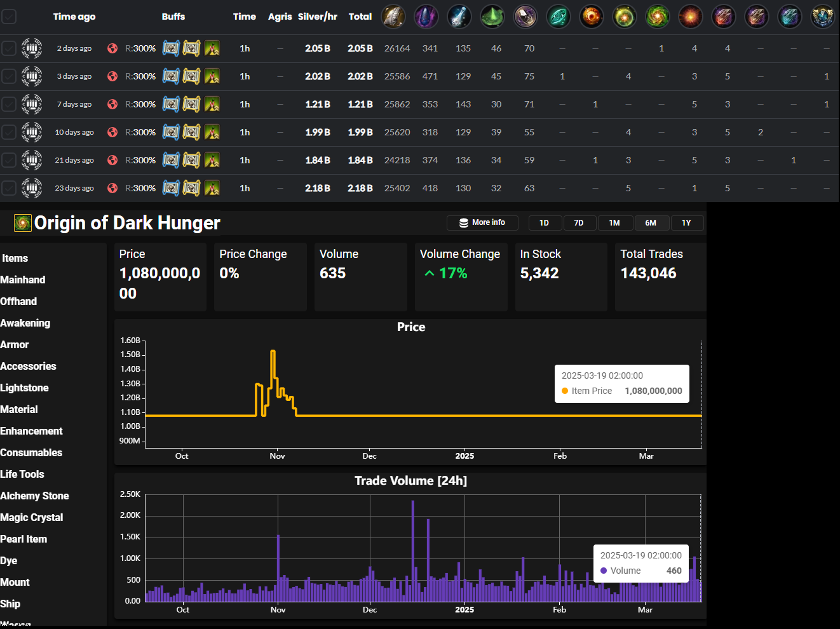Check the 3 days ago session checkbox
Viewport: 840px width, 629px height.
9,76
